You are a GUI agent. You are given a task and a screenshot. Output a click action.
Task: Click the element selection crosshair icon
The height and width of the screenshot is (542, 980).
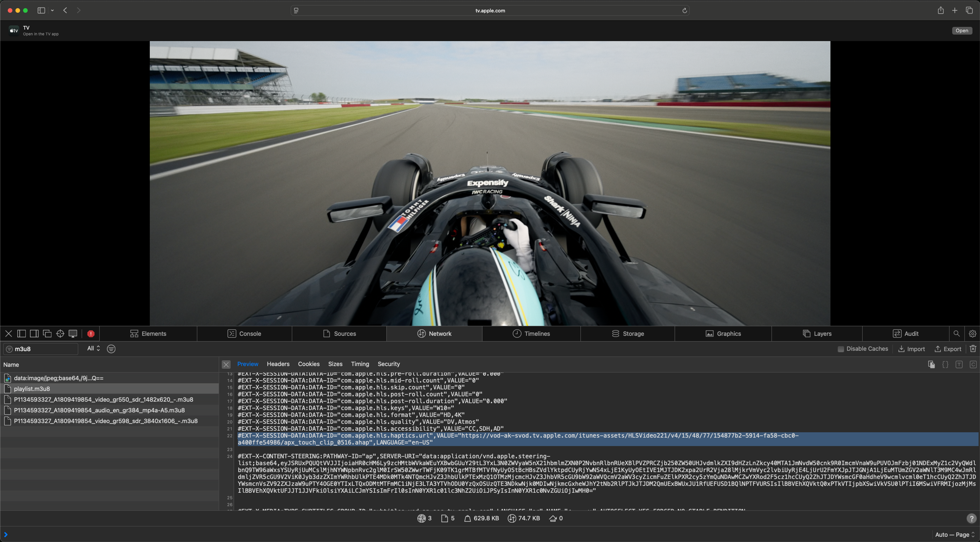[x=60, y=334]
